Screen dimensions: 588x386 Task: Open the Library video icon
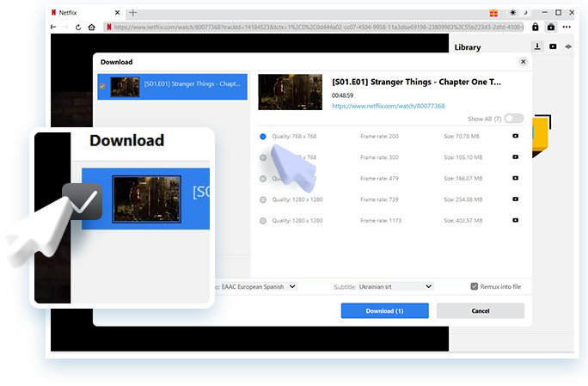[553, 46]
